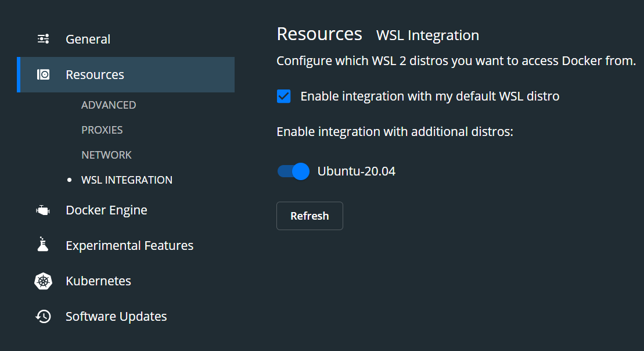
Task: Select the WSL INTEGRATION subsection
Action: [x=127, y=180]
